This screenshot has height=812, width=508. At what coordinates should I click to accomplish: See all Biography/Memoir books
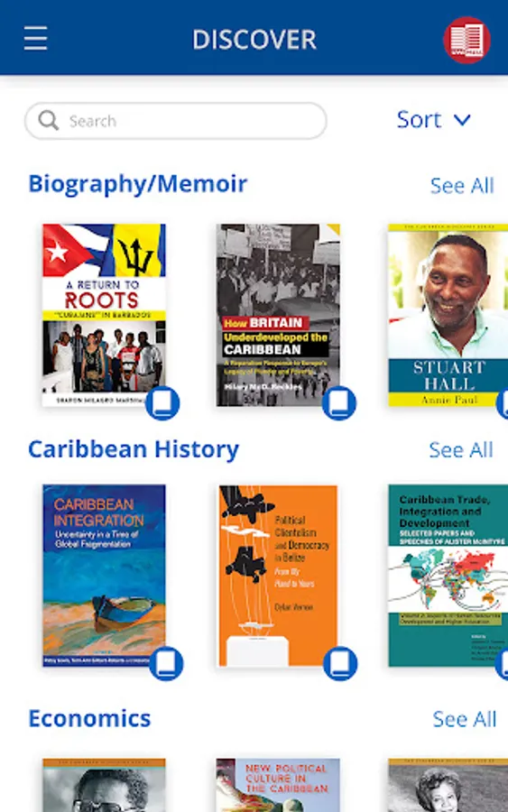462,185
